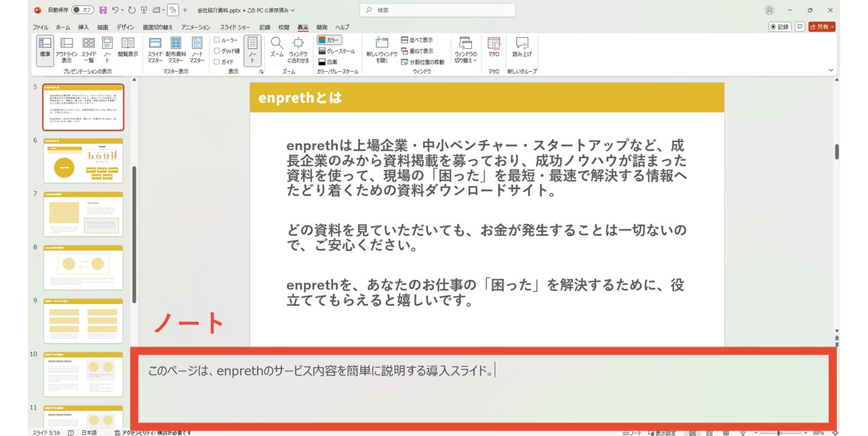Open the user account profile icon
The width and height of the screenshot is (868, 436).
[x=769, y=10]
